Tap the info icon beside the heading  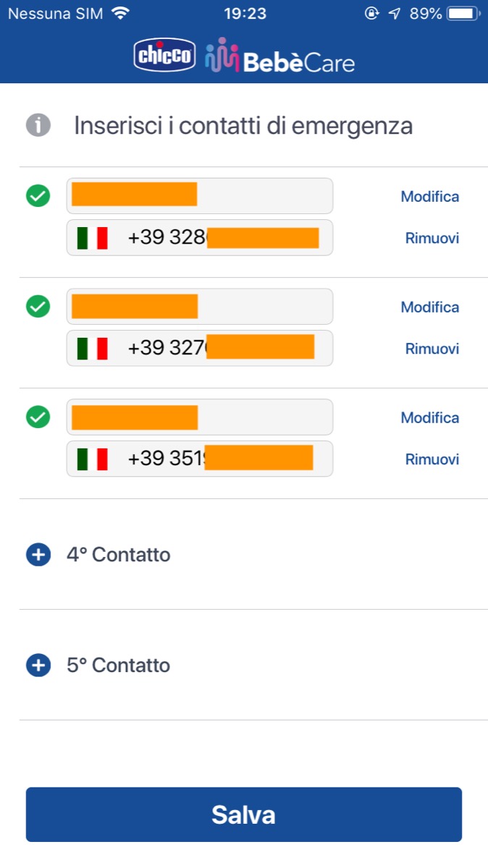(x=38, y=126)
